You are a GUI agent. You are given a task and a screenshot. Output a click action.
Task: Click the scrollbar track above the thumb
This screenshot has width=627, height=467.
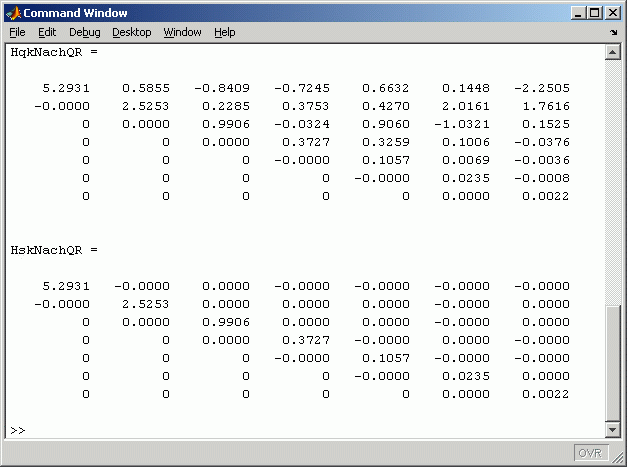point(613,180)
